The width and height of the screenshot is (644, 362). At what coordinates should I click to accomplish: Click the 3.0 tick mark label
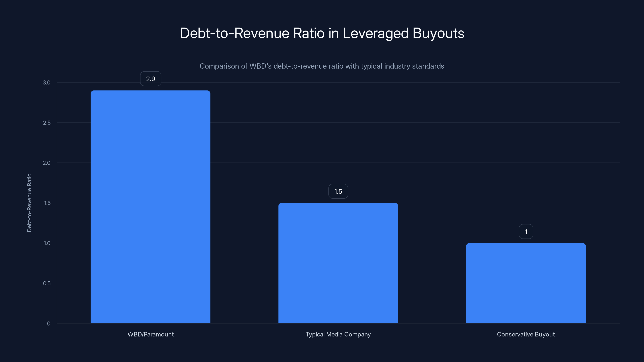pyautogui.click(x=46, y=82)
